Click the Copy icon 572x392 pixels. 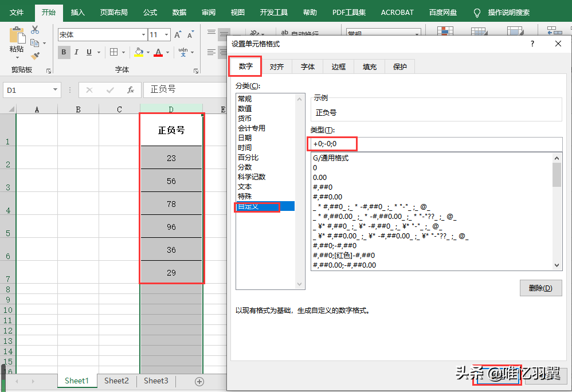pos(34,43)
